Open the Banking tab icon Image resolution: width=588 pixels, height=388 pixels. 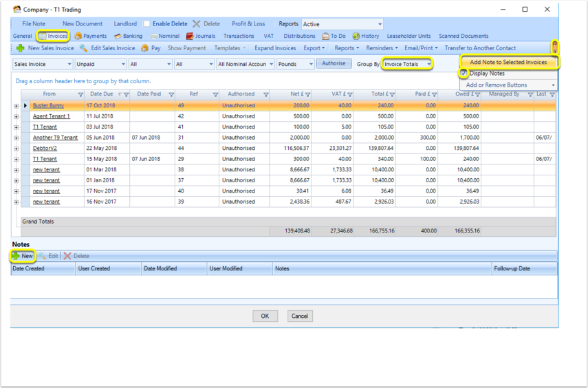tap(118, 36)
